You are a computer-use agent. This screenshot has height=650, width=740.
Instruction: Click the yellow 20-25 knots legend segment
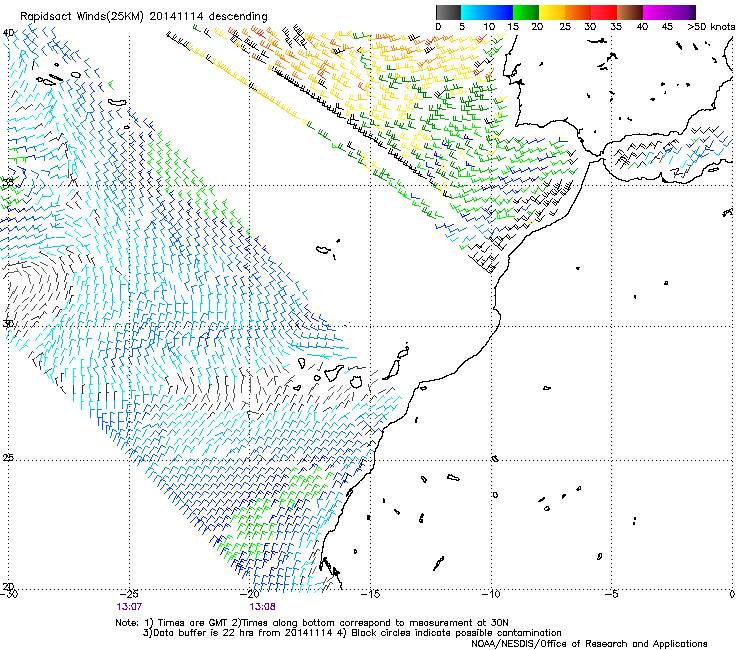pyautogui.click(x=552, y=12)
